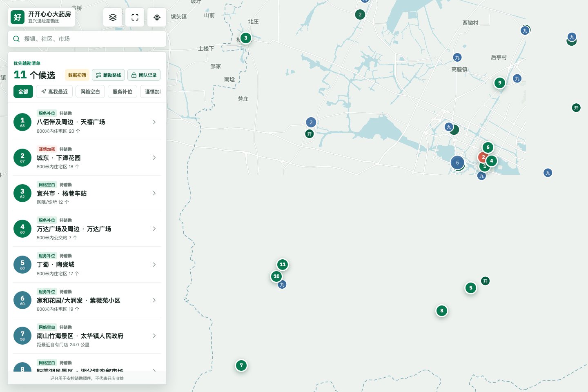This screenshot has width=588, height=392.
Task: Select map marker number 9
Action: 500,83
